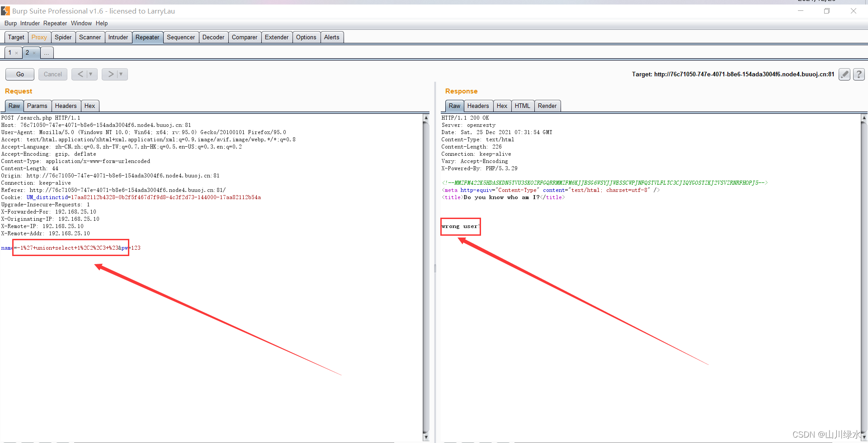868x443 pixels.
Task: Click in the POST body name parameter line
Action: [71, 248]
